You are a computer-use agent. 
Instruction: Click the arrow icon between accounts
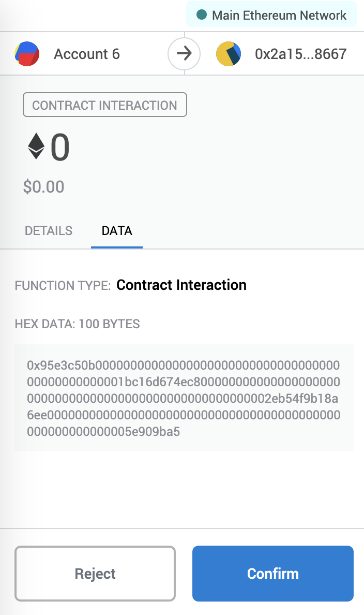(x=184, y=53)
